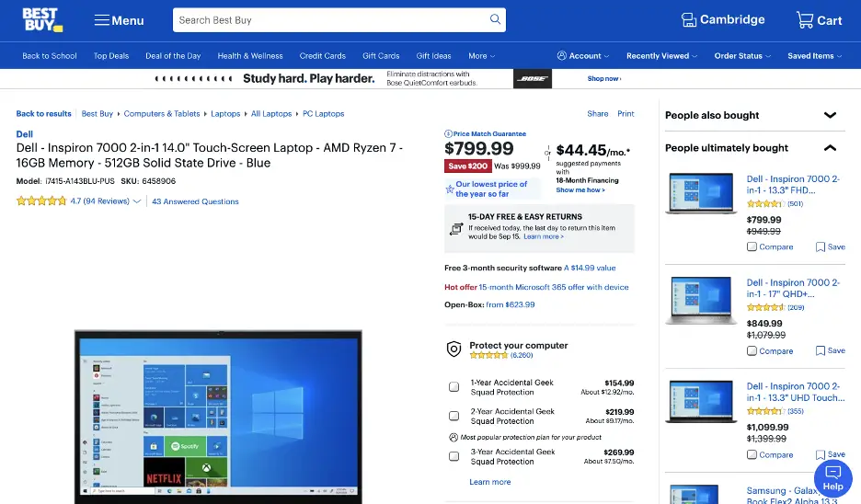Click the product star rating
Screen dimensions: 861x504
click(x=41, y=200)
